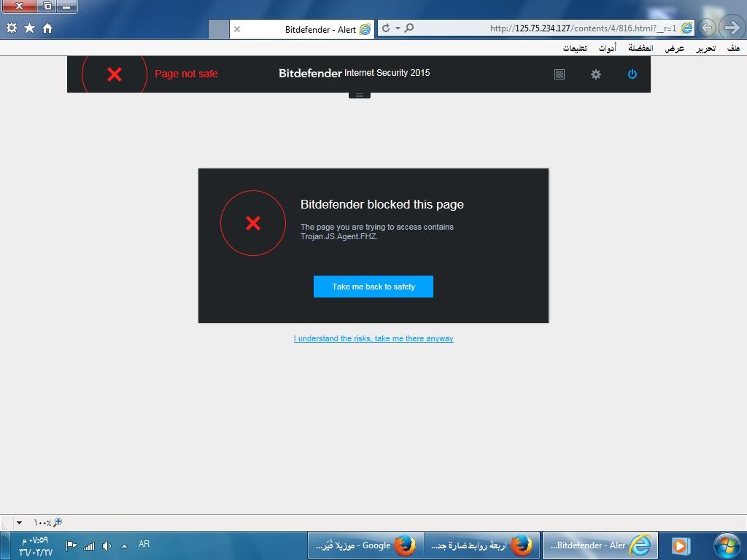Open Bitdefender dashboard square icon
747x560 pixels.
(560, 74)
